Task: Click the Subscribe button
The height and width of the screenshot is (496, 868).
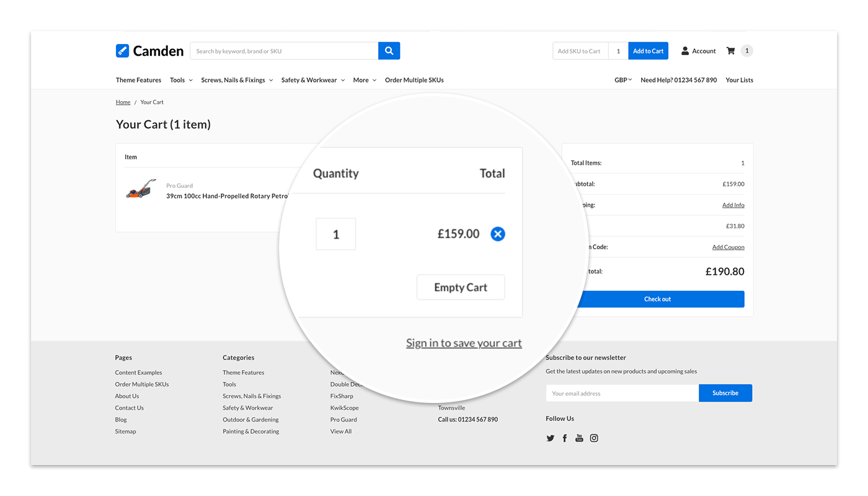Action: coord(725,393)
